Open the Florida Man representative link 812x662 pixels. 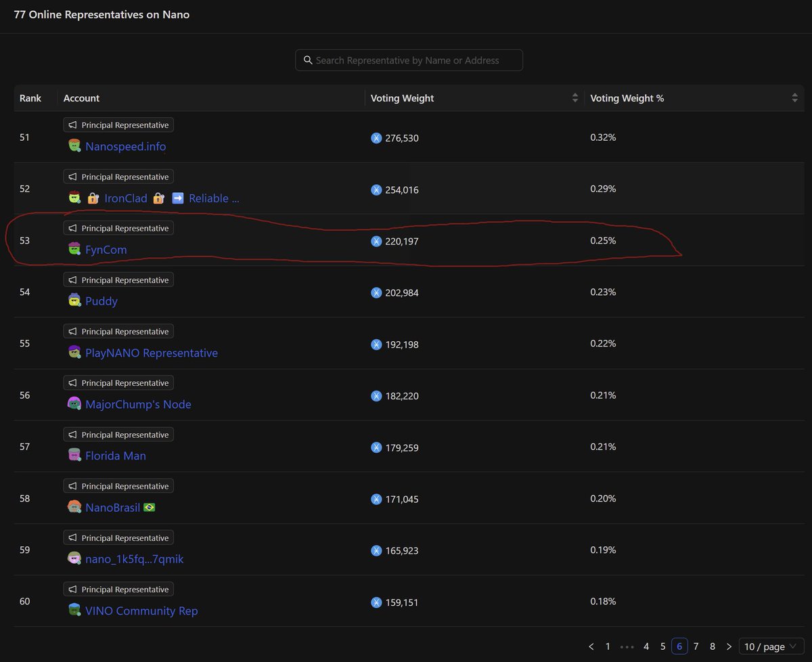tap(116, 456)
